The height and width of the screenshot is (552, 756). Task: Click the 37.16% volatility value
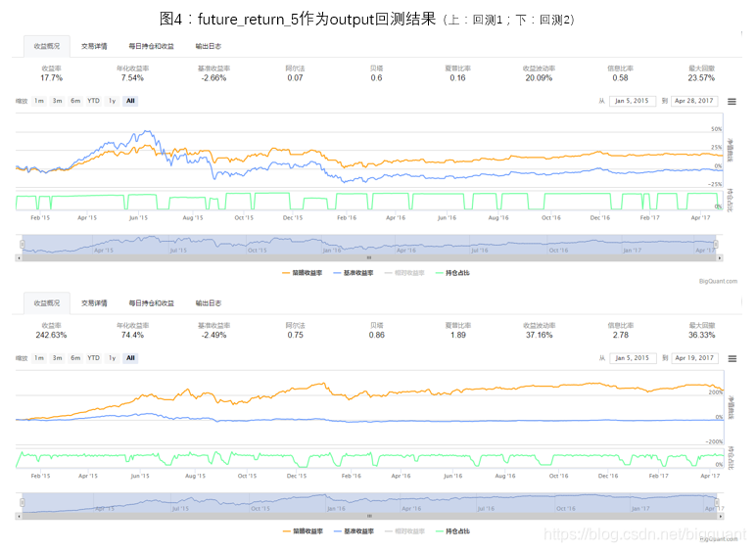539,336
